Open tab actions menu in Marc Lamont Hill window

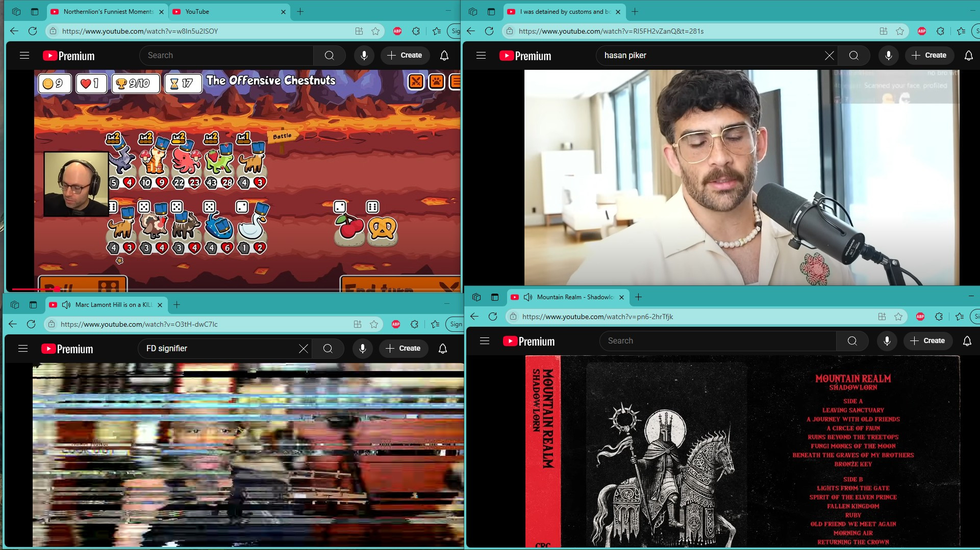pyautogui.click(x=33, y=305)
